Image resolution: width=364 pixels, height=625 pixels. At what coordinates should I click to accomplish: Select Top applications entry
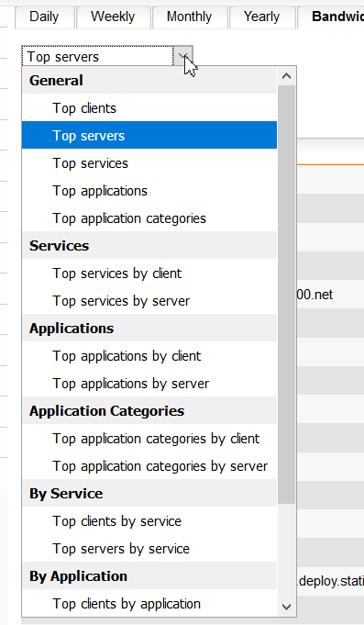pyautogui.click(x=149, y=191)
